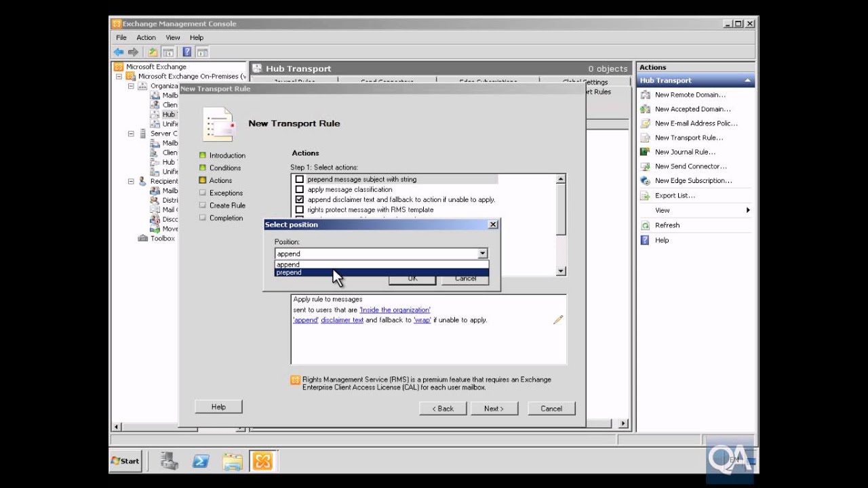Open the Help menu in menu bar
Image resolution: width=868 pixels, height=488 pixels.
click(x=197, y=37)
